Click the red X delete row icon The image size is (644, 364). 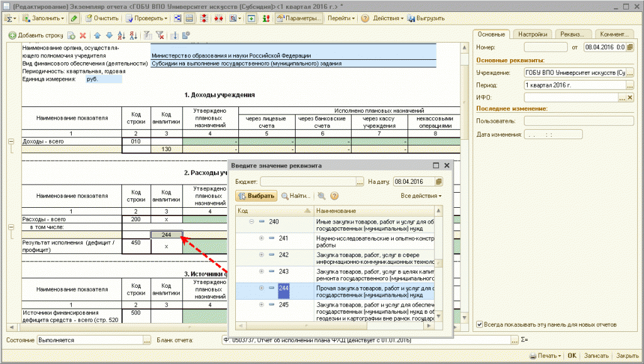coord(82,35)
